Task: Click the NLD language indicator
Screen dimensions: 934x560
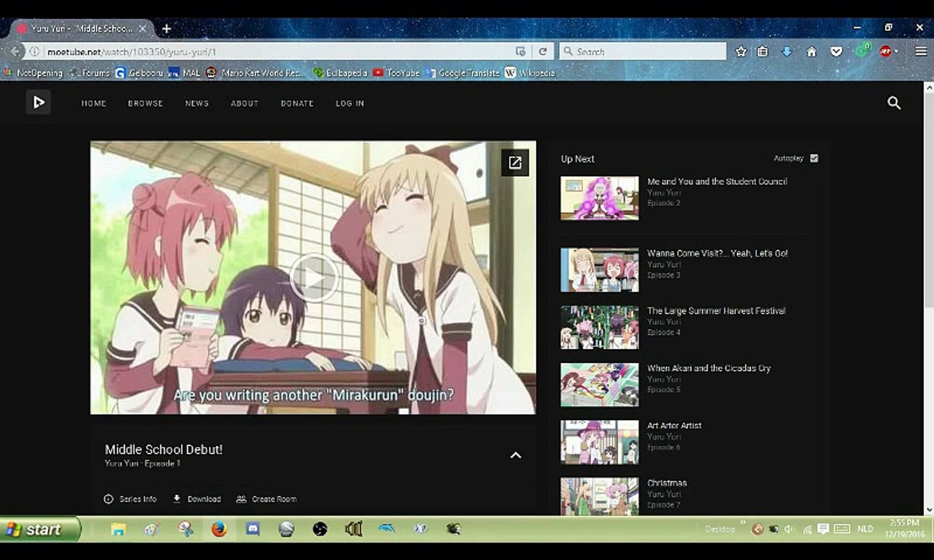Action: pos(865,529)
